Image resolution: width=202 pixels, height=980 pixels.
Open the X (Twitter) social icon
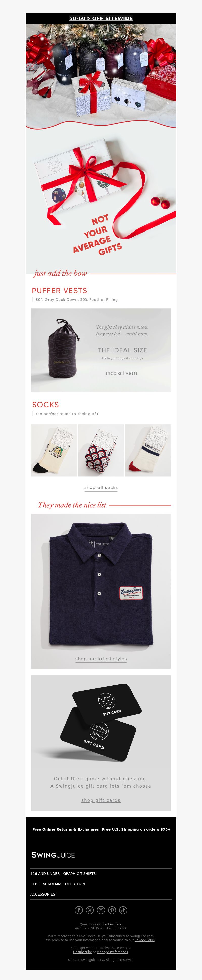(x=90, y=910)
